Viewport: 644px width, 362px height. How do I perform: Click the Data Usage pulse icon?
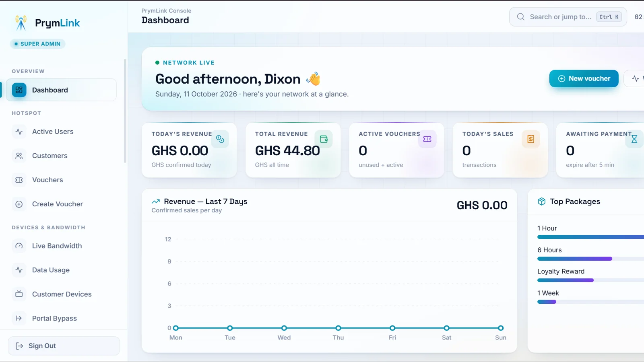pyautogui.click(x=19, y=270)
